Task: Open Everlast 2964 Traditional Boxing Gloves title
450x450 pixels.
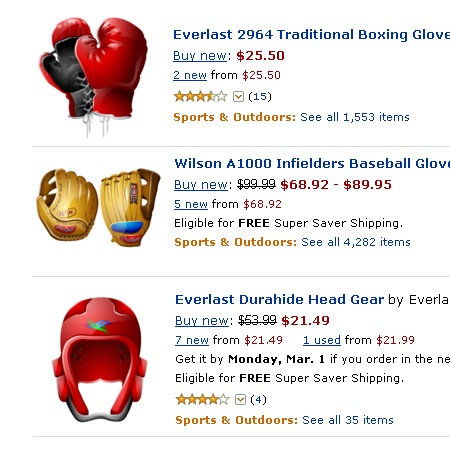Action: click(x=312, y=35)
